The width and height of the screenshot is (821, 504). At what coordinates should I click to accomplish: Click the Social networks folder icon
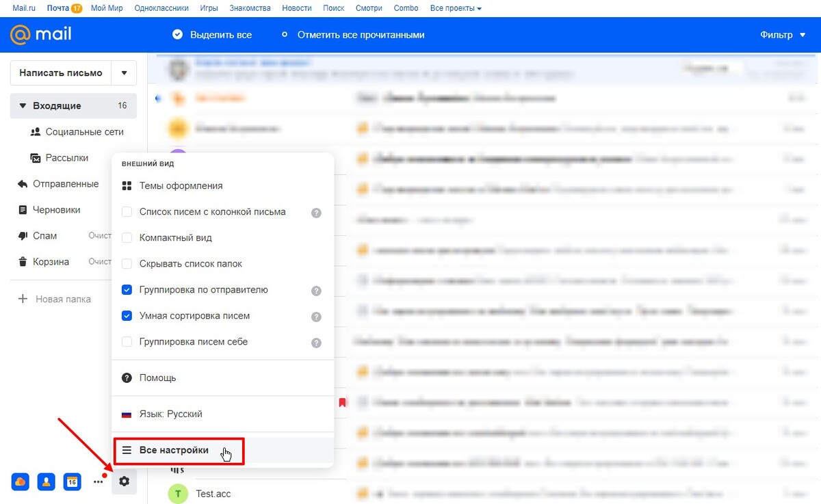[36, 132]
